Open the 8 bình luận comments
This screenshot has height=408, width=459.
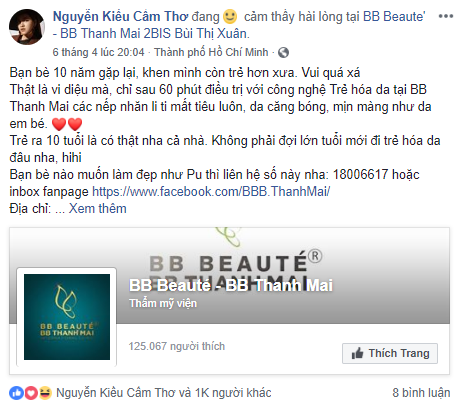(x=421, y=393)
